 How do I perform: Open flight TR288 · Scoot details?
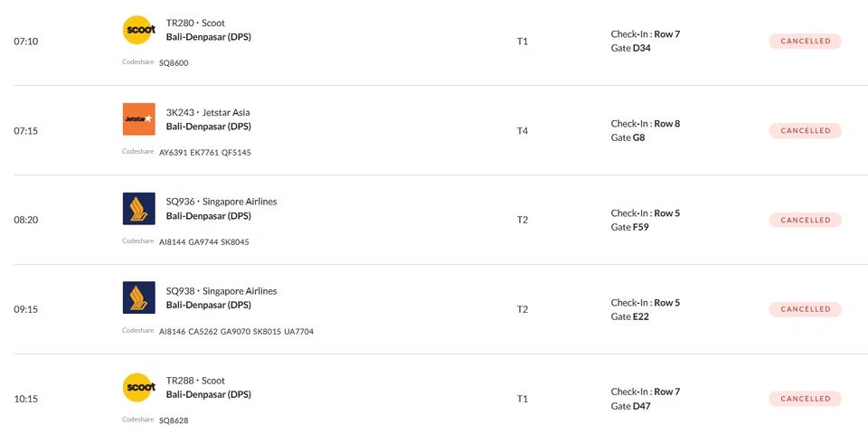pyautogui.click(x=195, y=381)
